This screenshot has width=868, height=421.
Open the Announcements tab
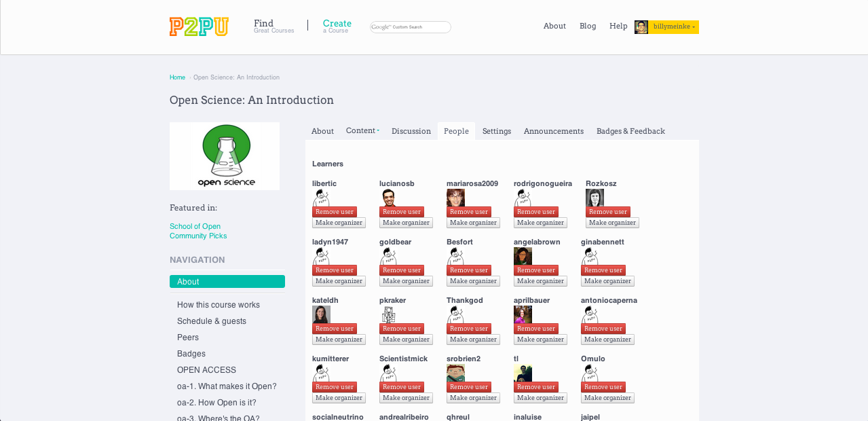[554, 131]
